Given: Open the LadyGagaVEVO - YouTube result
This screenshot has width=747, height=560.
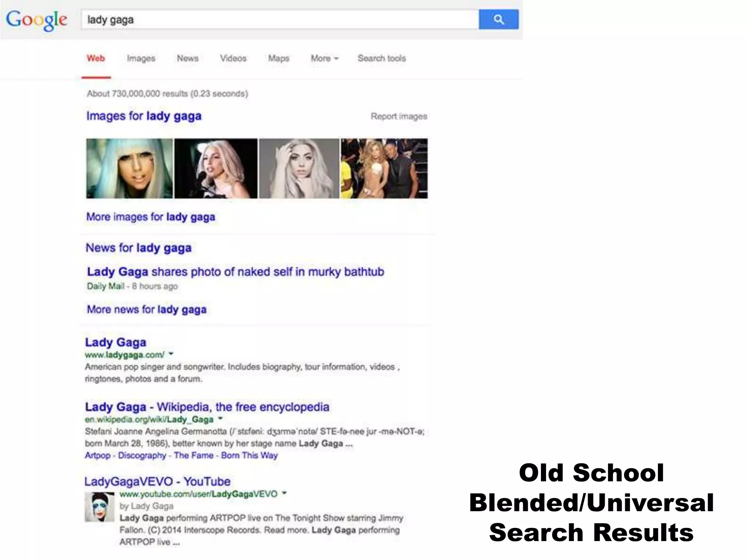Looking at the screenshot, I should coord(158,482).
